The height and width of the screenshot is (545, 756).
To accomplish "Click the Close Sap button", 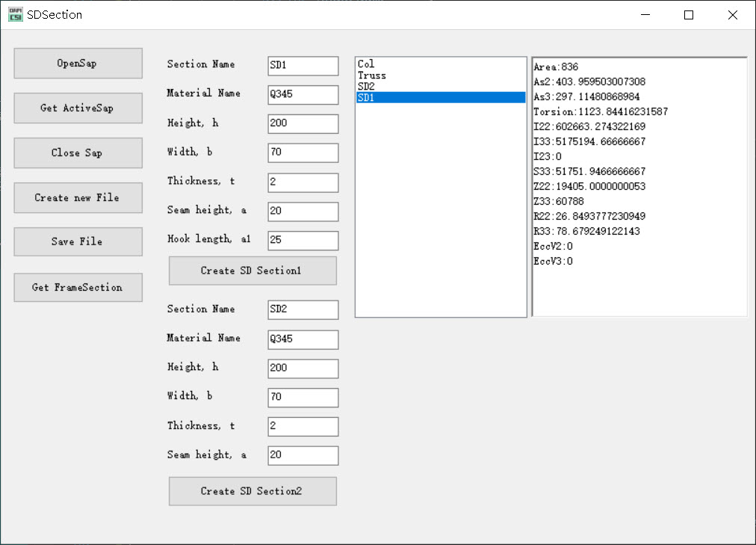I will 78,153.
